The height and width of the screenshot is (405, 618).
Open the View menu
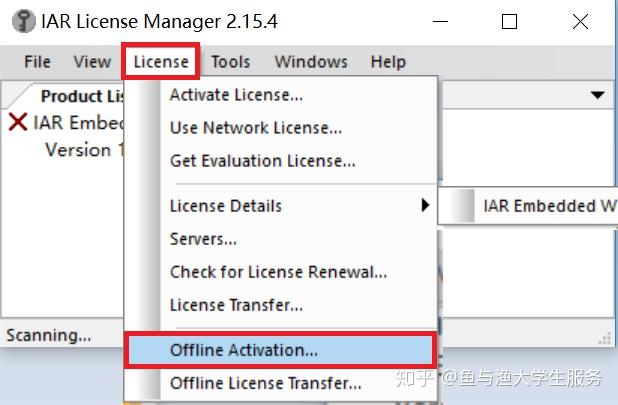point(92,62)
